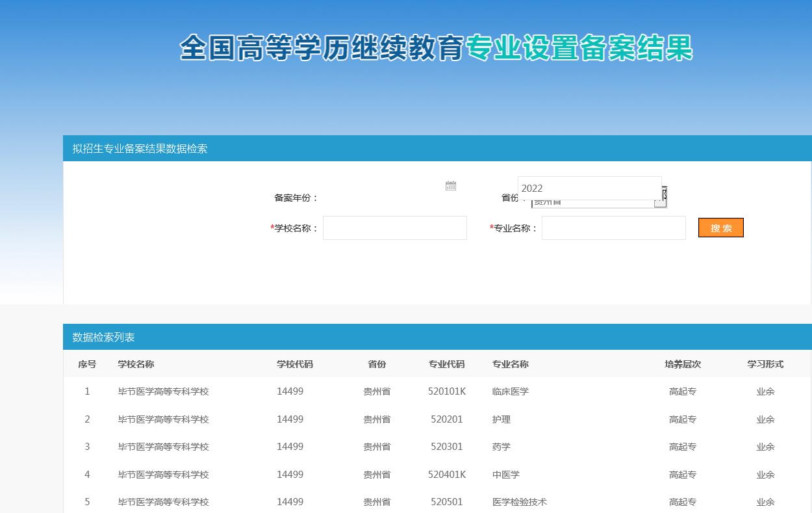Expand the 省份 dropdown showing 贵州省
Image resolution: width=812 pixels, height=513 pixels.
660,203
